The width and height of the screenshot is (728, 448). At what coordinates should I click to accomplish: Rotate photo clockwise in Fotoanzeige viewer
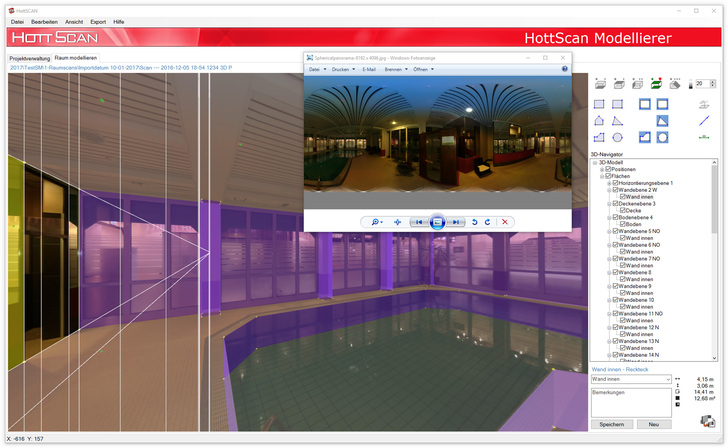(x=487, y=222)
